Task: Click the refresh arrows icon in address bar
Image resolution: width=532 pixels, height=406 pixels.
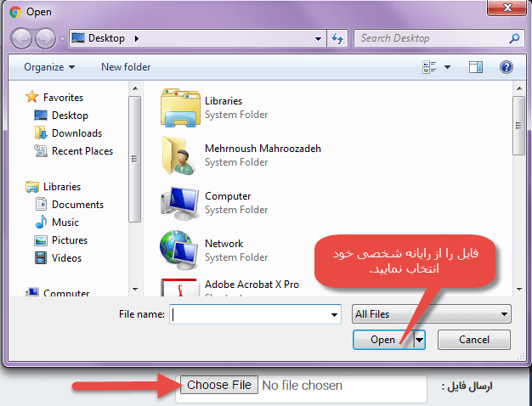Action: (x=337, y=38)
